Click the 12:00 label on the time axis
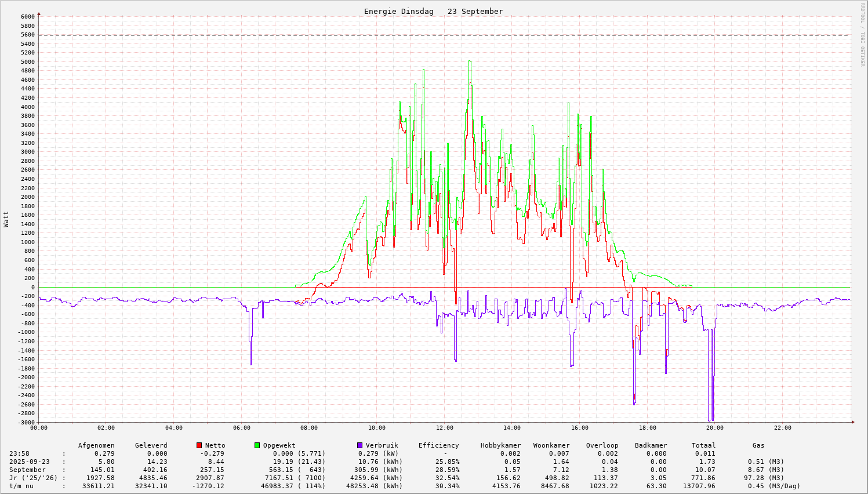 (x=445, y=428)
